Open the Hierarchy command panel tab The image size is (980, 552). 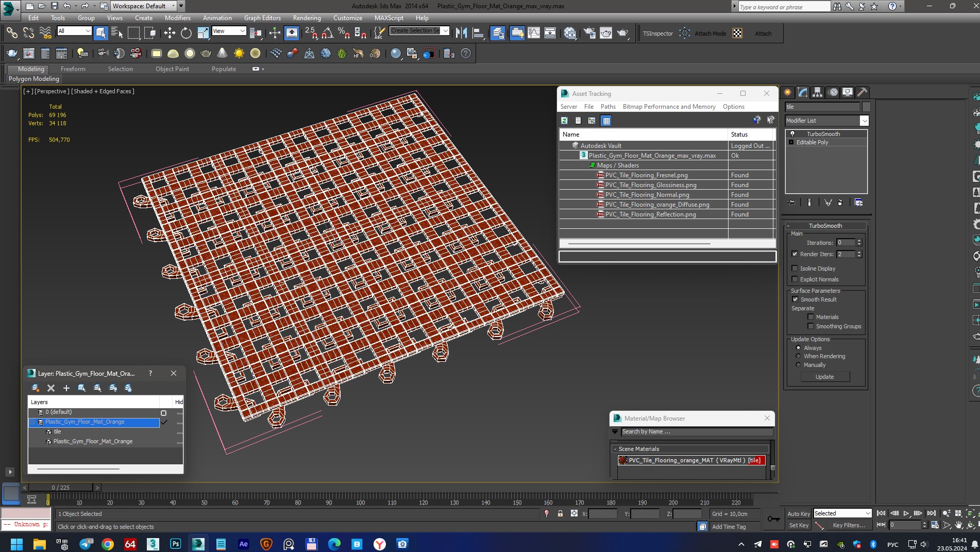[x=818, y=92]
